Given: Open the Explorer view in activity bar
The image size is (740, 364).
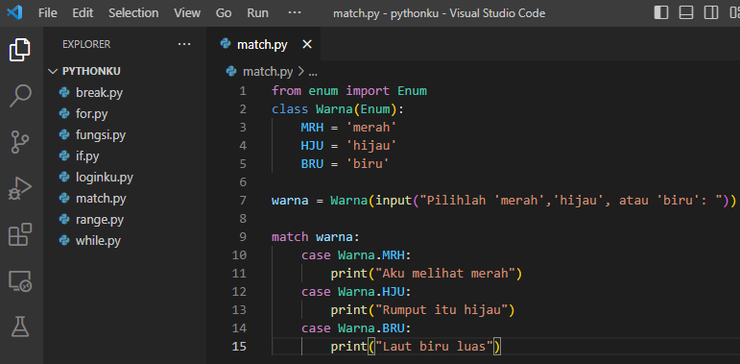Looking at the screenshot, I should pyautogui.click(x=20, y=50).
